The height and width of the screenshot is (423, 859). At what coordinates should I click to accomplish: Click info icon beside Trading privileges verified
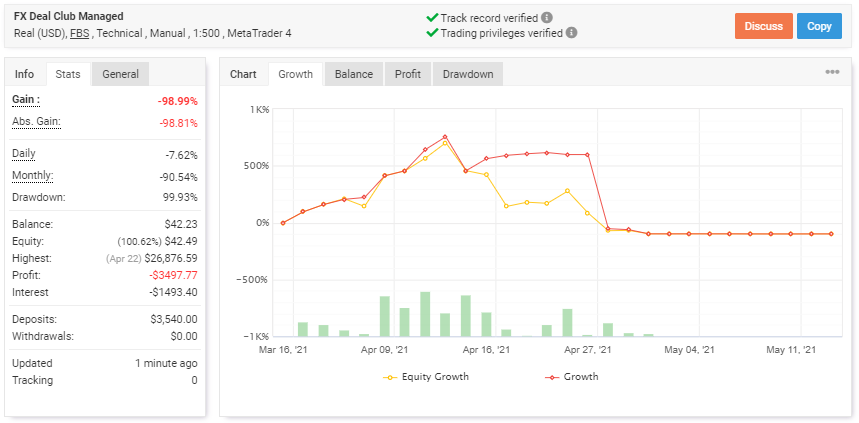571,32
